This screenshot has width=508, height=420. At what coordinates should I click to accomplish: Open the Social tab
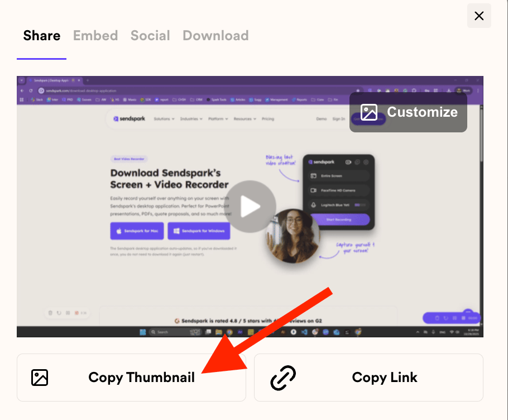pos(150,36)
